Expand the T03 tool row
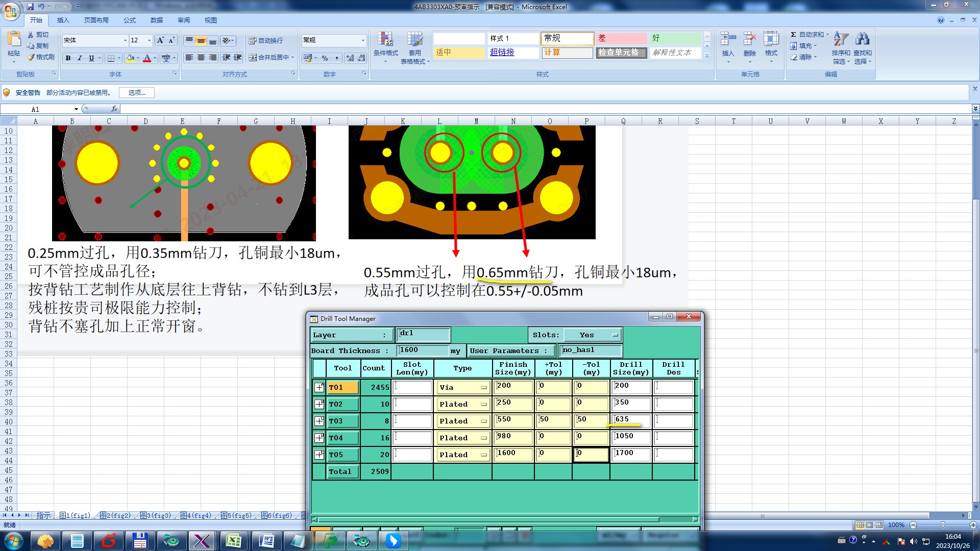980x551 pixels. (319, 421)
